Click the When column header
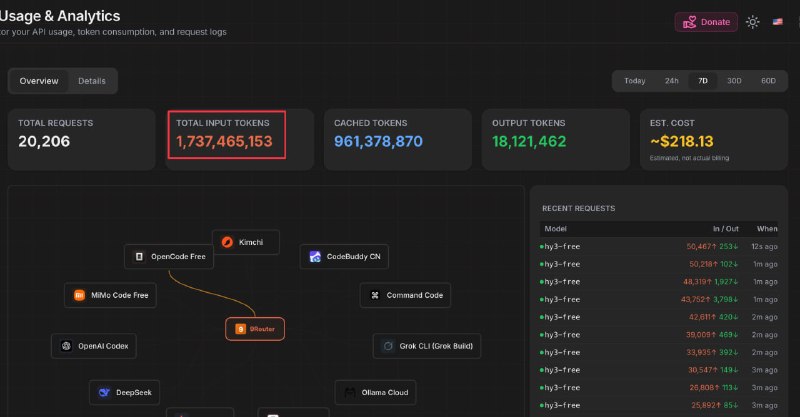 767,229
